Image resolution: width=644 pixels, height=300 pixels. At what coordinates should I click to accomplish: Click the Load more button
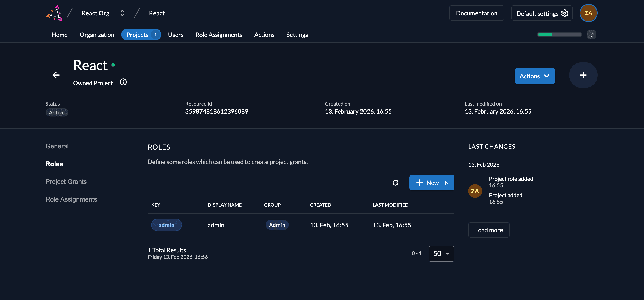coord(488,230)
